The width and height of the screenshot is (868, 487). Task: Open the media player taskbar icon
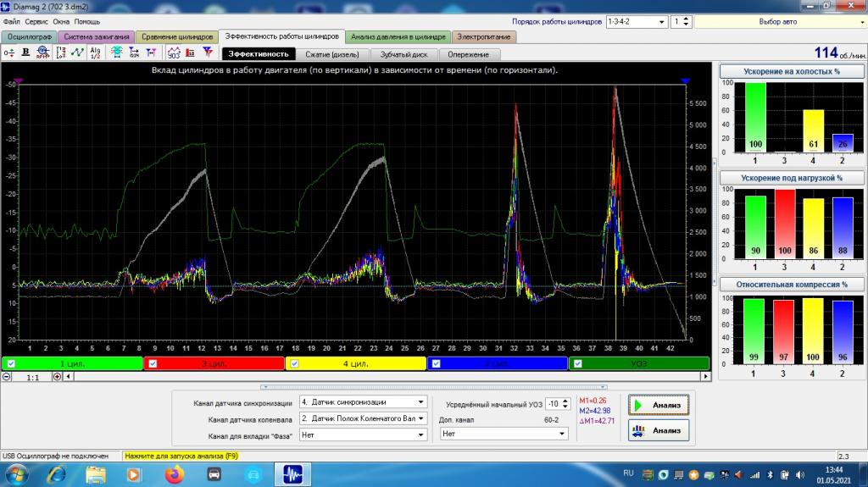[133, 475]
